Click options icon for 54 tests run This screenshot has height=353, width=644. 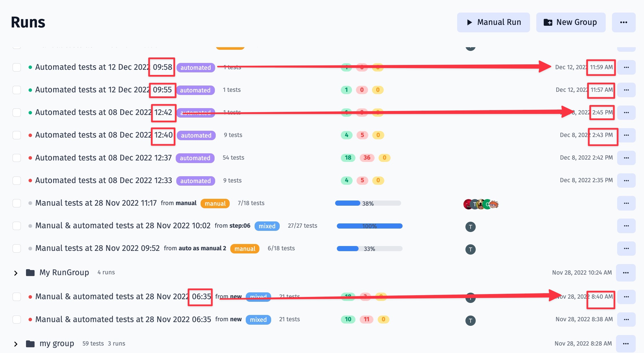pyautogui.click(x=626, y=158)
